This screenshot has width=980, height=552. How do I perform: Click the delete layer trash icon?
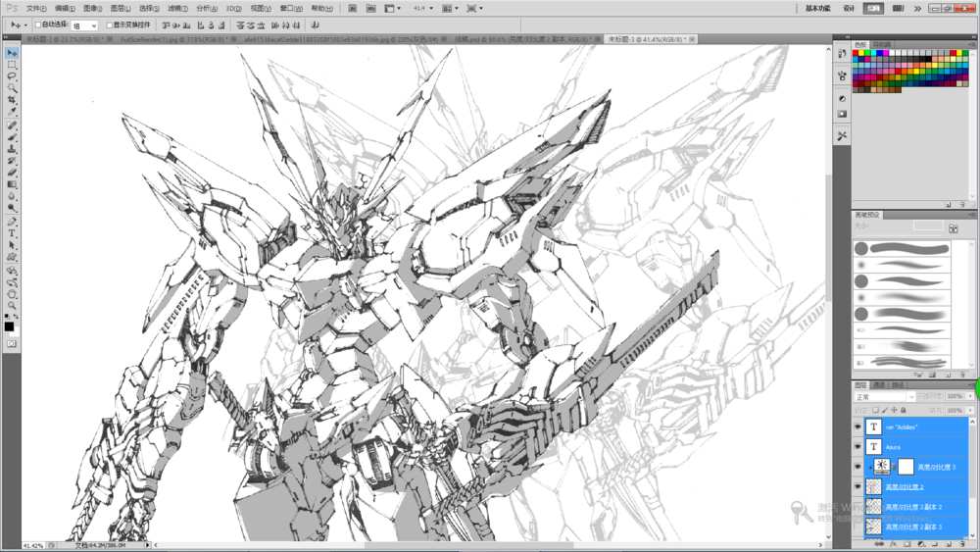[962, 543]
